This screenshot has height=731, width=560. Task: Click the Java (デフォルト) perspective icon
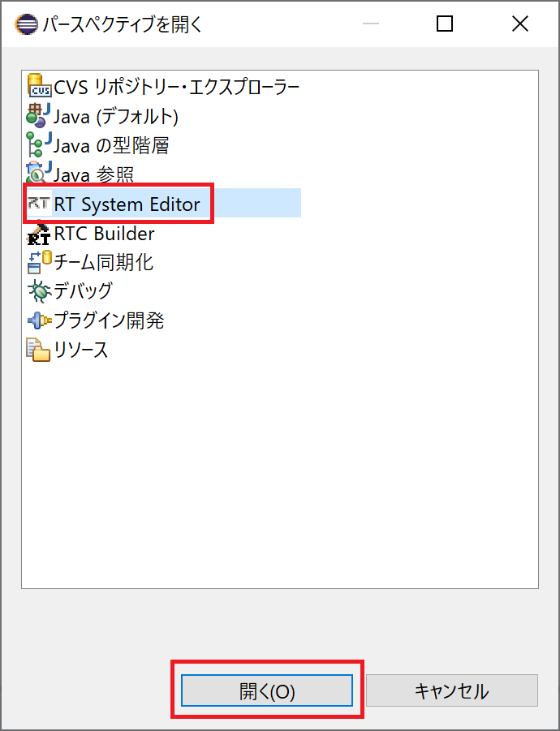(39, 116)
